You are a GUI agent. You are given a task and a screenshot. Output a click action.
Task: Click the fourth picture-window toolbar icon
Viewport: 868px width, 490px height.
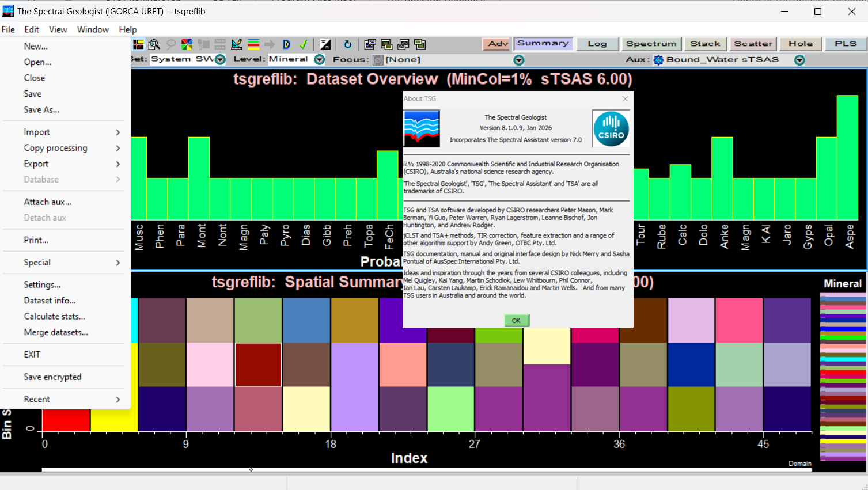pyautogui.click(x=420, y=44)
